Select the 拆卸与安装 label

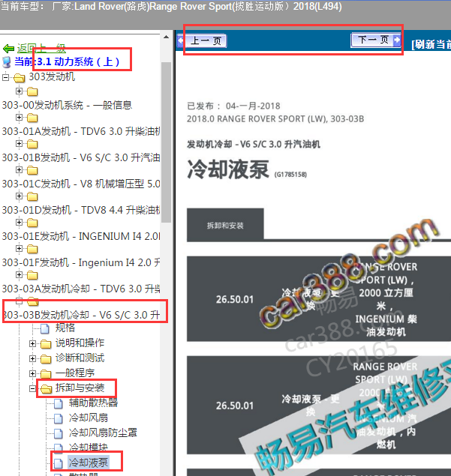point(80,388)
